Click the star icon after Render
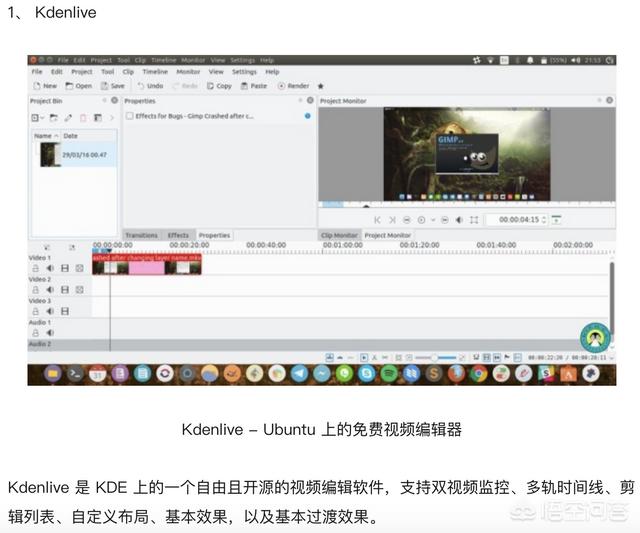This screenshot has height=533, width=640. click(320, 86)
